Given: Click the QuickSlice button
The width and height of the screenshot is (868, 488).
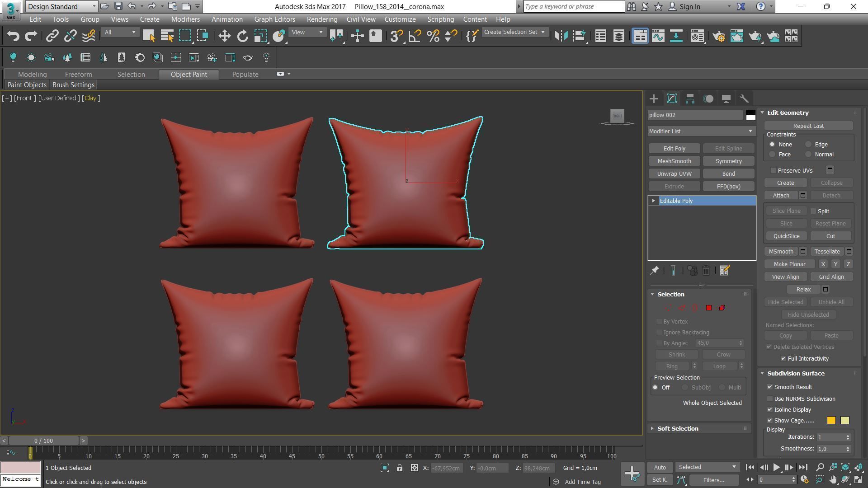Looking at the screenshot, I should [x=786, y=236].
